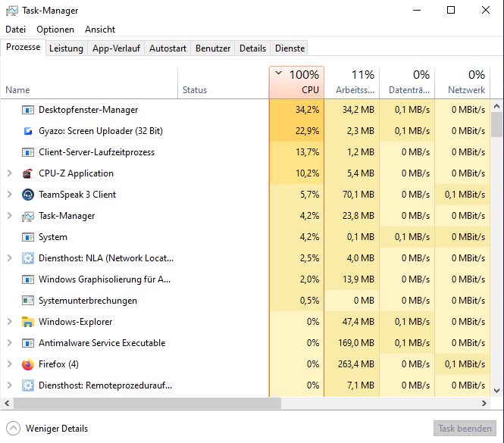Screen dimensions: 504x443
Task: Click the Task beenden button
Action: point(465,428)
